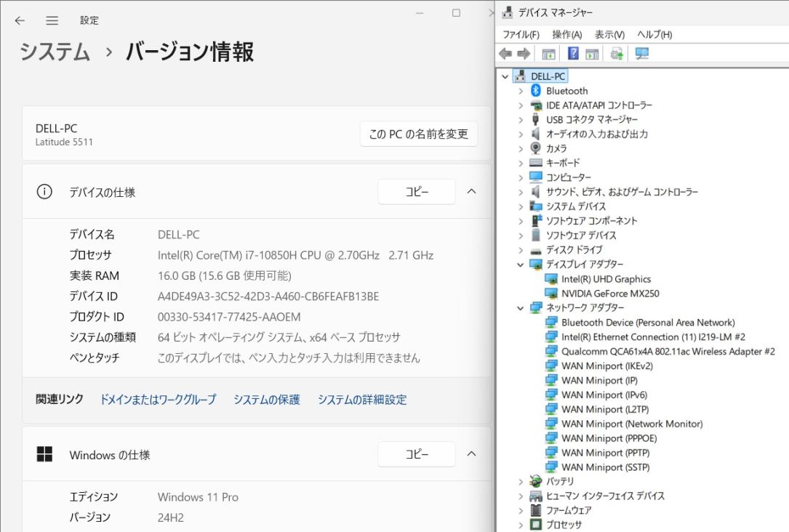This screenshot has width=789, height=532.
Task: Click システム in the breadcrumb
Action: [x=55, y=52]
